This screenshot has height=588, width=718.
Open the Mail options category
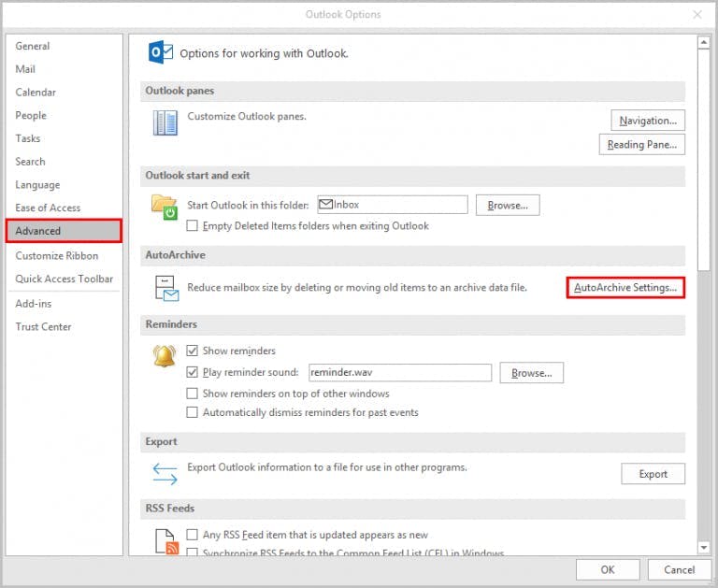pos(65,69)
